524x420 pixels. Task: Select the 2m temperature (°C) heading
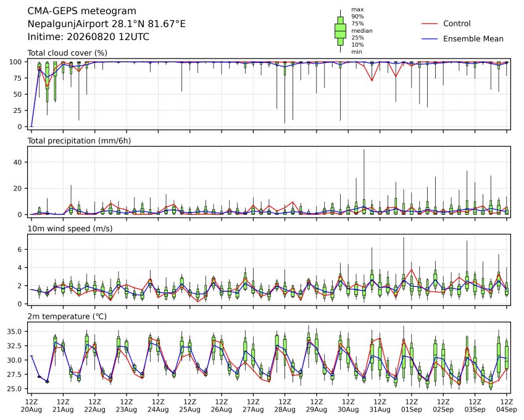67,316
